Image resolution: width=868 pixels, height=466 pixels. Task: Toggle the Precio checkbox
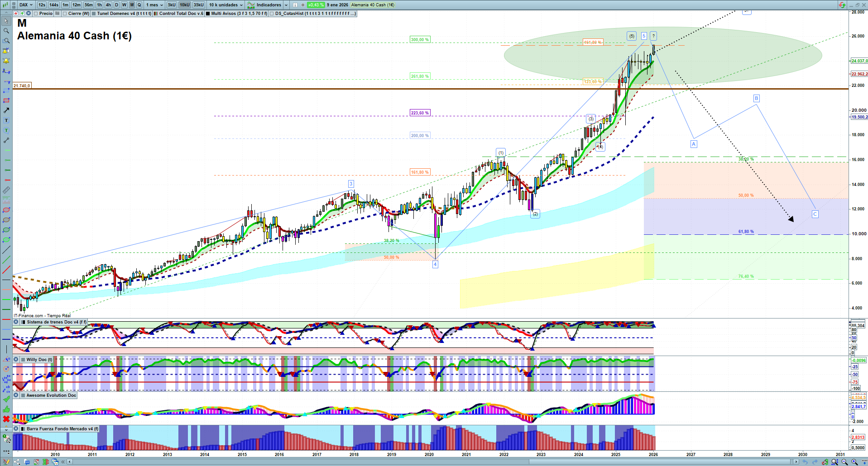click(x=36, y=14)
